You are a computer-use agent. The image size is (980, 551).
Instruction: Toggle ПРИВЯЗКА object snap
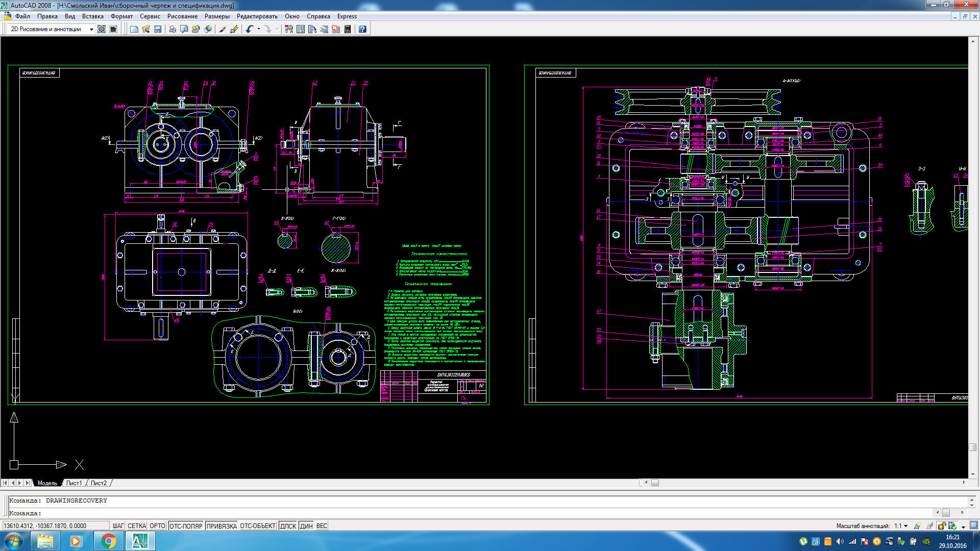(x=222, y=526)
